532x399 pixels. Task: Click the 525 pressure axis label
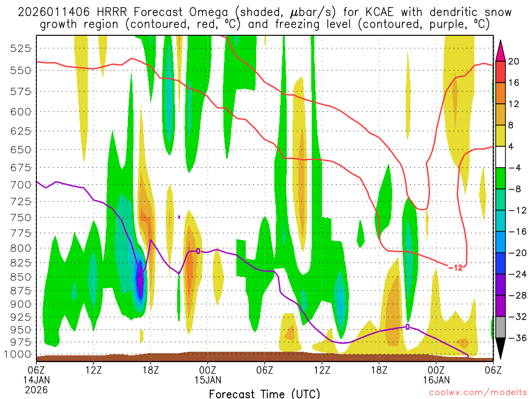tap(20, 48)
